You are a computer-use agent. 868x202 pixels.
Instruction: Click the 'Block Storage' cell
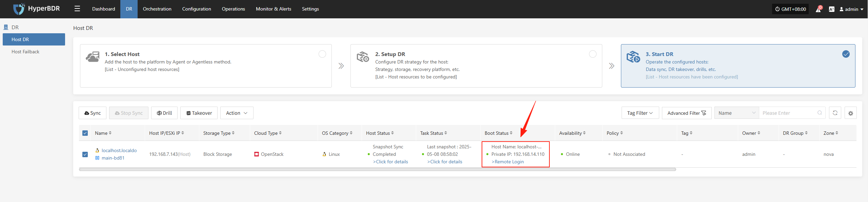point(218,154)
